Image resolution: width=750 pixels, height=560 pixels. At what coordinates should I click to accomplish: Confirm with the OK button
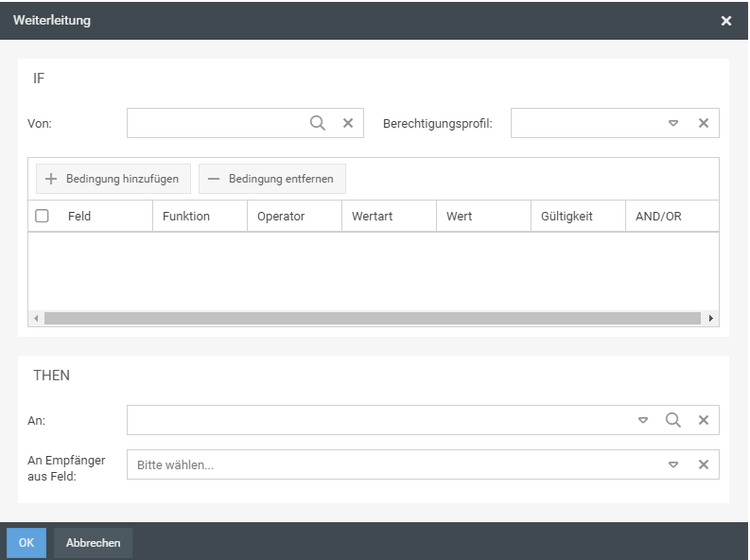click(26, 543)
